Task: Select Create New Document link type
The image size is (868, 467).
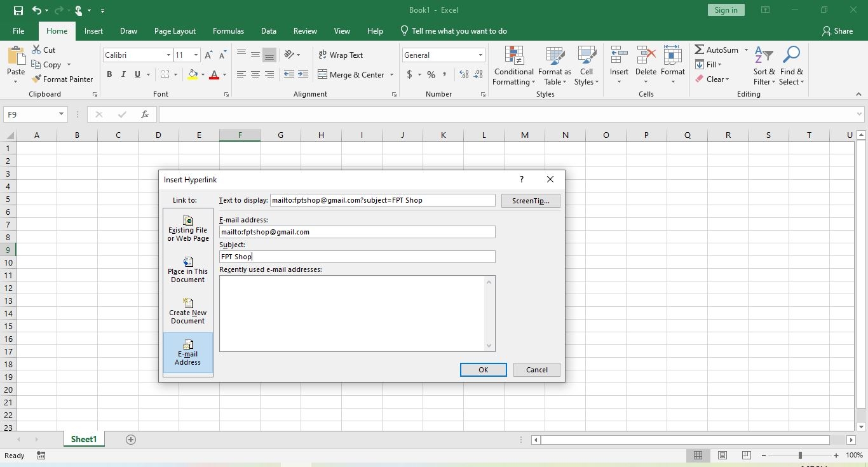Action: click(188, 311)
